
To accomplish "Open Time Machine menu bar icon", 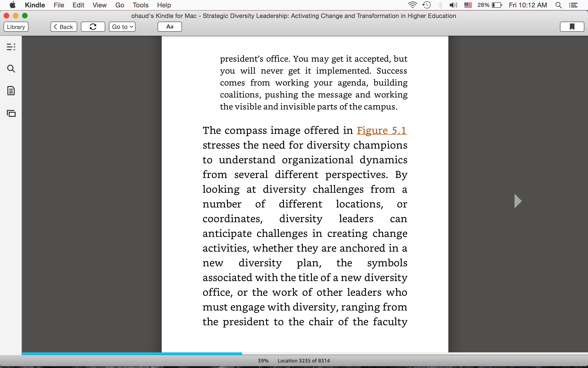I will click(427, 5).
